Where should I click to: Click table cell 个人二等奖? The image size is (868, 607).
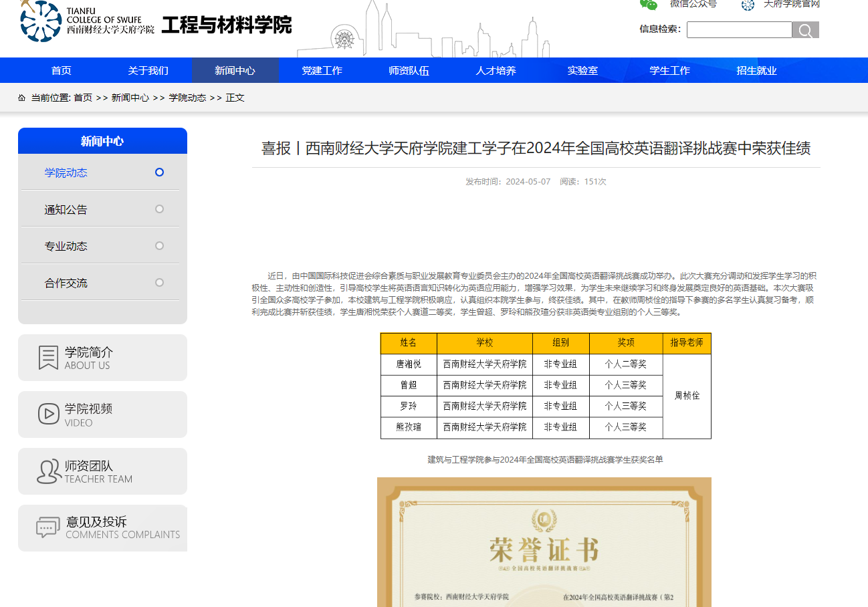point(626,364)
